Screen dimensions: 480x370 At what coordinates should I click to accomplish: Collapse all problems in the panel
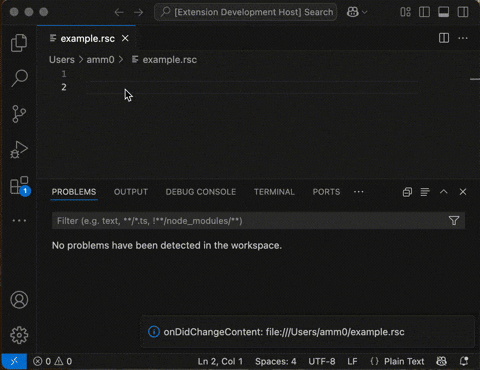tap(407, 192)
